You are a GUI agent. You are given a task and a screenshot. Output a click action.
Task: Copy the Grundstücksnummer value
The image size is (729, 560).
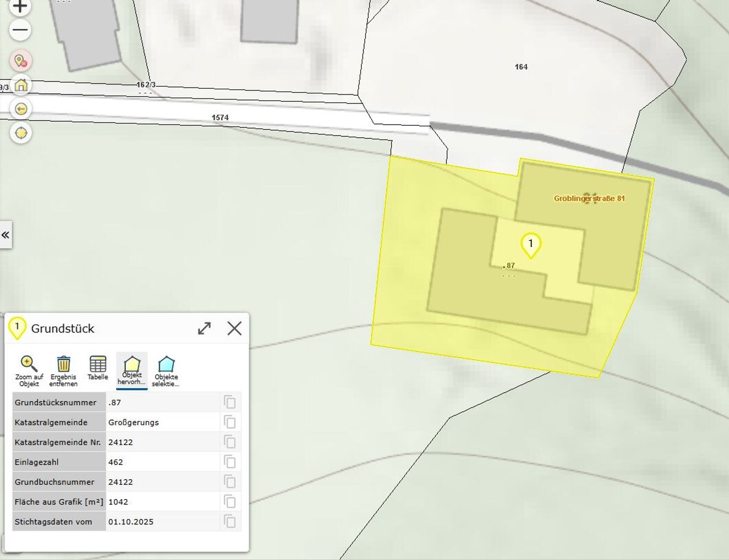pyautogui.click(x=230, y=402)
